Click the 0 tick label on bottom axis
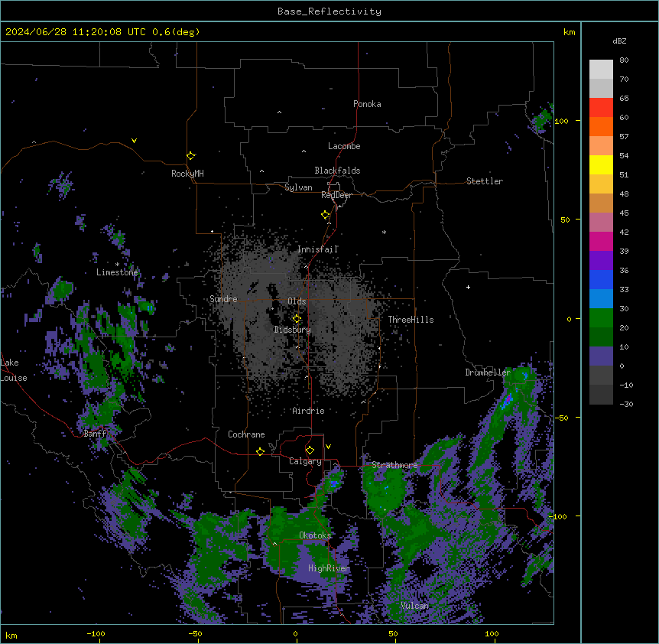659x644 pixels. (x=295, y=633)
